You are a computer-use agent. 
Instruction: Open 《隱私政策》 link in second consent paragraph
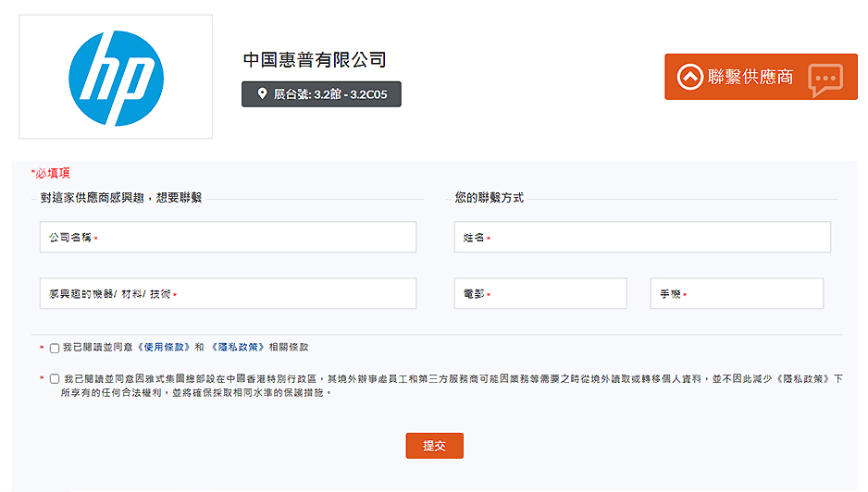(x=804, y=379)
